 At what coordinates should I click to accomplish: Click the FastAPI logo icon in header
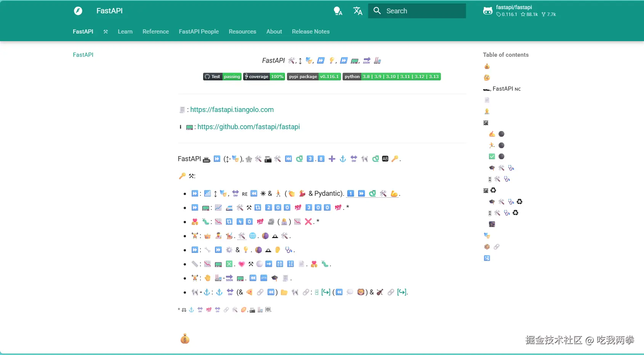tap(78, 11)
